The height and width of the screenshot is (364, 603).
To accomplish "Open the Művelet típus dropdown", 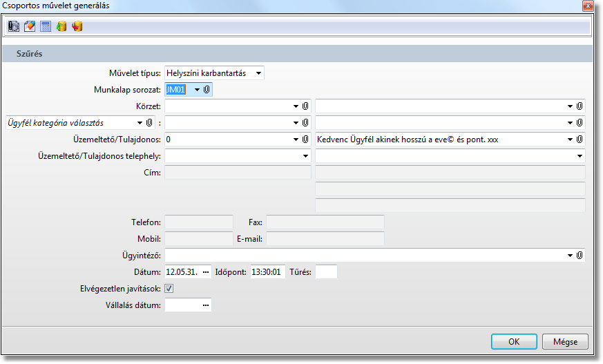I will [x=259, y=73].
